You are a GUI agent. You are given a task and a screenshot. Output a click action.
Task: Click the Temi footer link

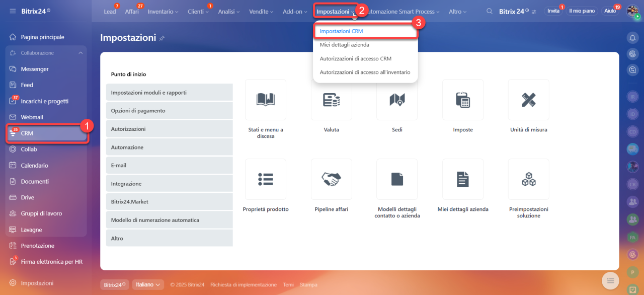(288, 285)
